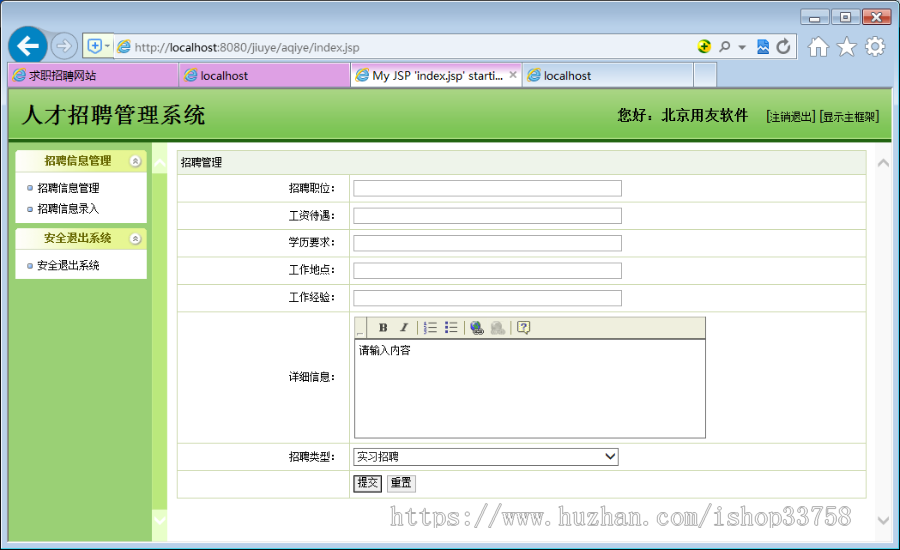Collapse the editor toolbar handle
Image resolution: width=900 pixels, height=550 pixels.
(x=360, y=328)
